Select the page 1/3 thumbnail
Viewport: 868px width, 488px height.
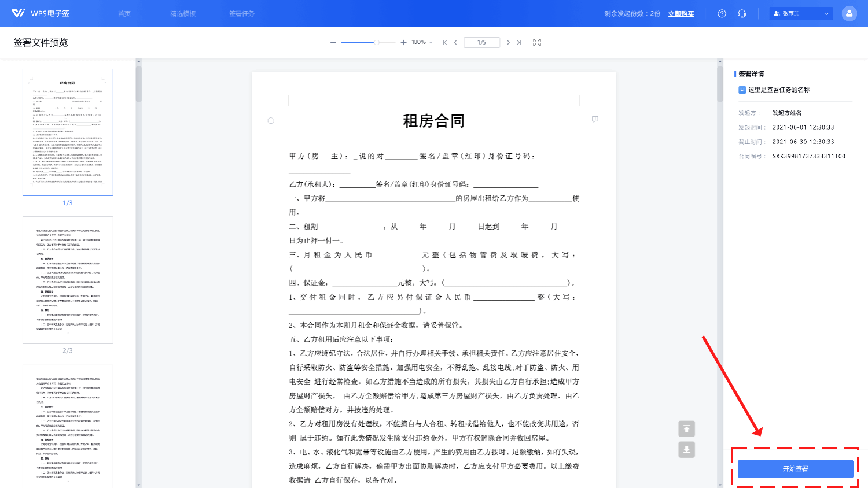coord(68,132)
